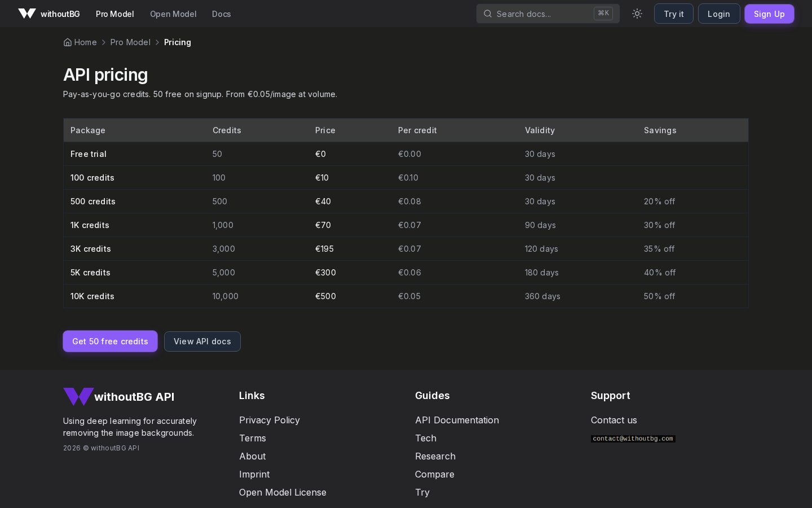Image resolution: width=812 pixels, height=508 pixels.
Task: Select the 1K credits package name
Action: 90,225
